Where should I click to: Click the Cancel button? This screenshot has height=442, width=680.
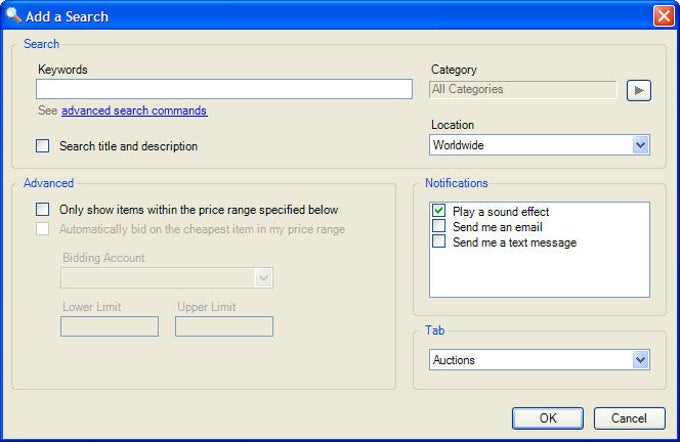tap(629, 418)
